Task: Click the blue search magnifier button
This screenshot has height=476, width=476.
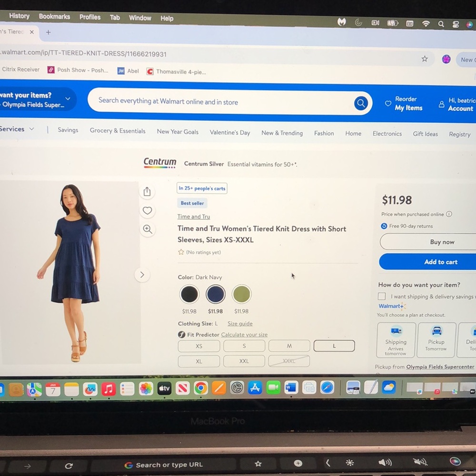Action: [x=361, y=103]
